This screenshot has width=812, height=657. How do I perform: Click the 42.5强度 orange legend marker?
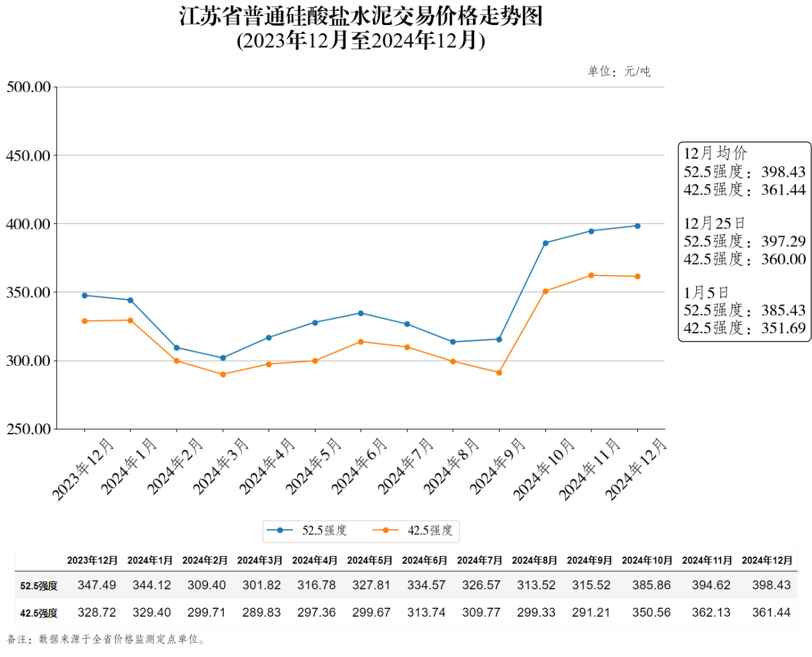[x=385, y=530]
